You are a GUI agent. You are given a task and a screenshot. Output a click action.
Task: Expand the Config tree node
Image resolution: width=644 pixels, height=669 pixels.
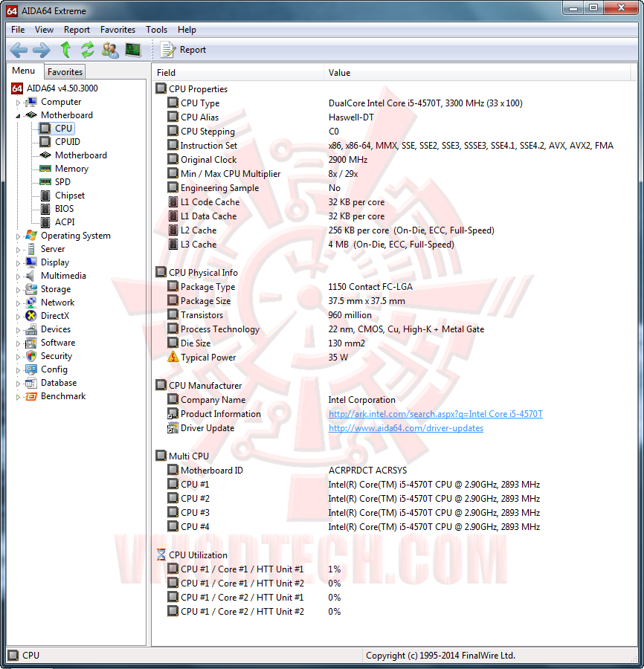(x=18, y=370)
